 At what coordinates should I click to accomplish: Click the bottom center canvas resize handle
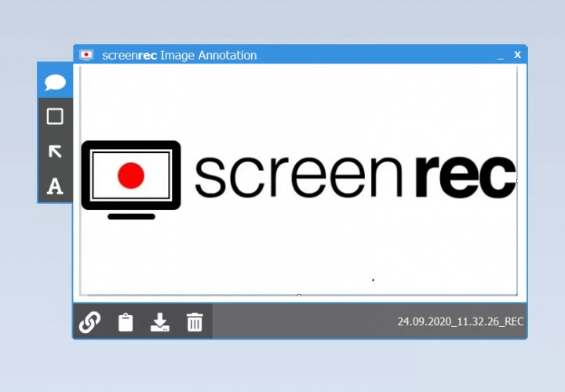pos(299,296)
